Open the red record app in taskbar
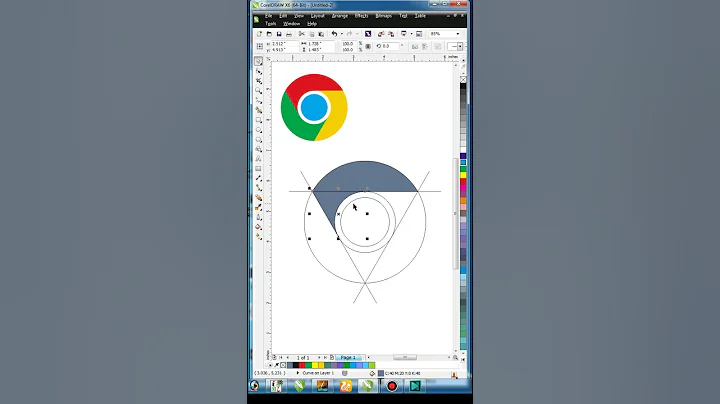Viewport: 720px width, 404px height. pos(392,386)
